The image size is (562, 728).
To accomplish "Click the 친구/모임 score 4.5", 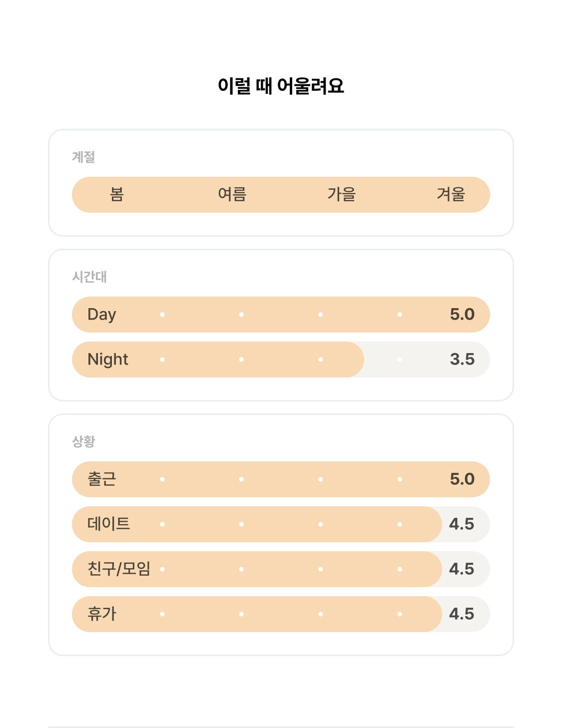I will (462, 569).
